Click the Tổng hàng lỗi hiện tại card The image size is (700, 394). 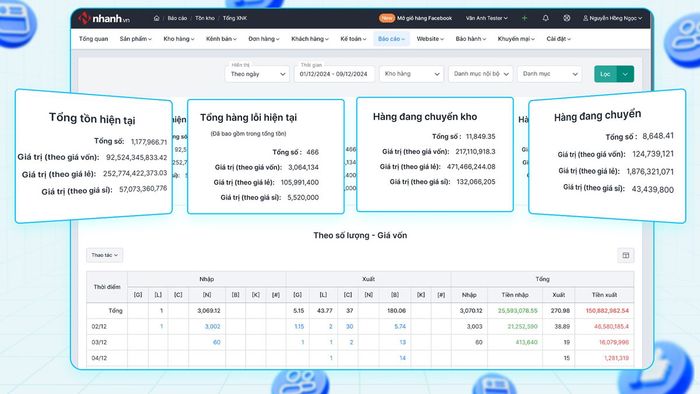tap(266, 156)
